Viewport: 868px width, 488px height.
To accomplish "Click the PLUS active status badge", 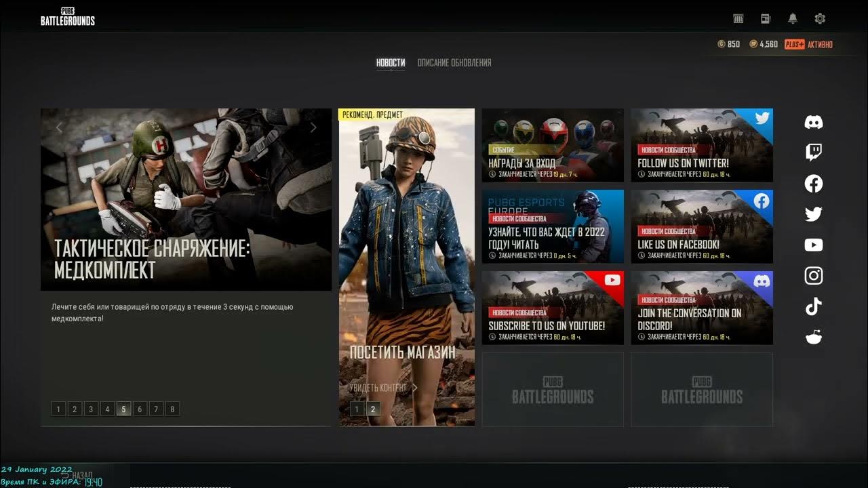I will pyautogui.click(x=808, y=44).
